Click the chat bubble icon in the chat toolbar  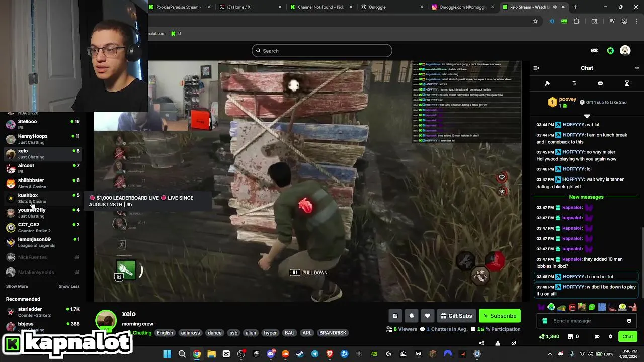coord(600,83)
